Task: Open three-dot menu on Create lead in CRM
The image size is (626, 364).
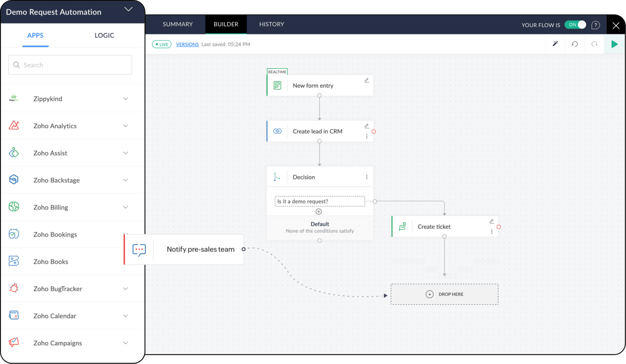Action: (367, 136)
